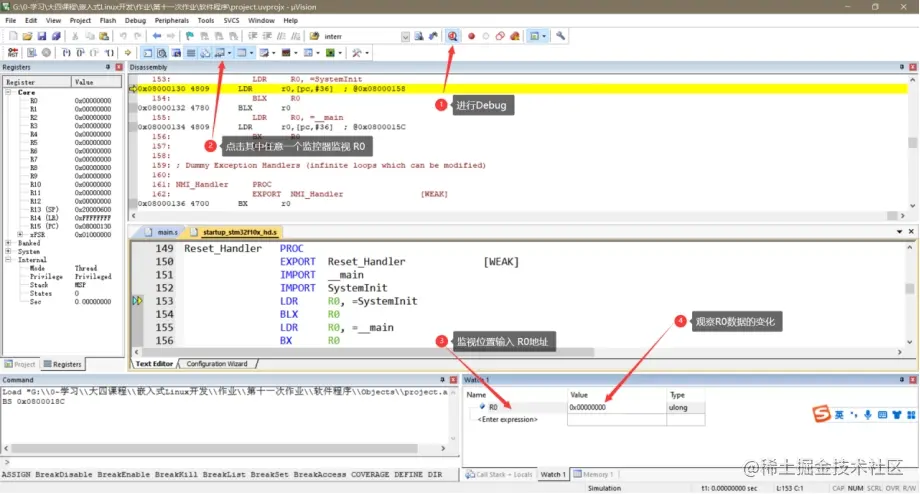920x494 pixels.
Task: Click the Show Next Statement yellow arrow
Action: (127, 53)
